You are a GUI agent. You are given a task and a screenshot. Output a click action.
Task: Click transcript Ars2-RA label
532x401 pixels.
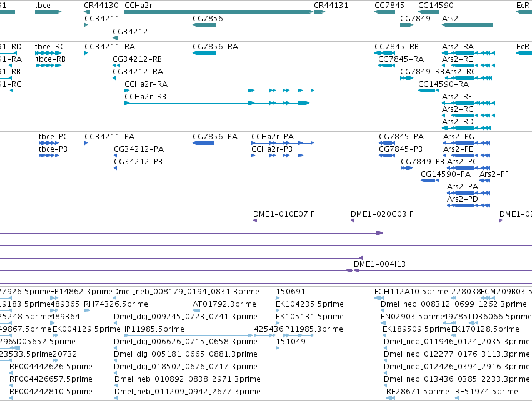pos(458,46)
